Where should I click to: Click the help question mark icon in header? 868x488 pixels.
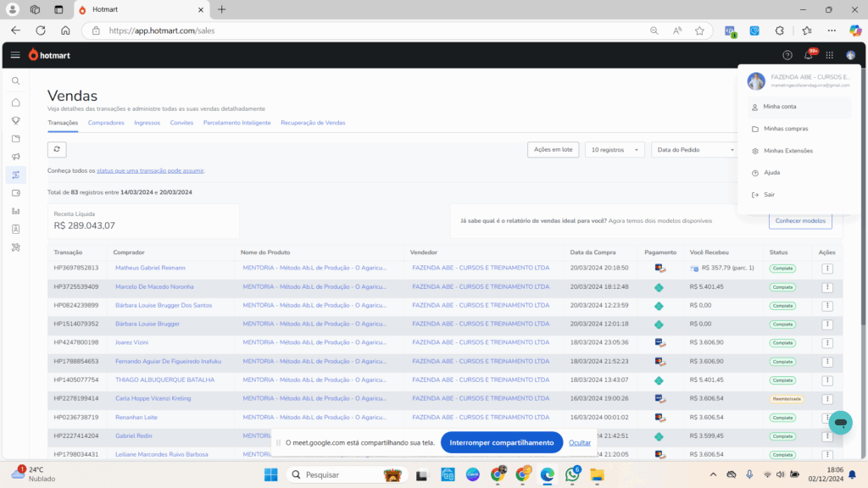787,55
